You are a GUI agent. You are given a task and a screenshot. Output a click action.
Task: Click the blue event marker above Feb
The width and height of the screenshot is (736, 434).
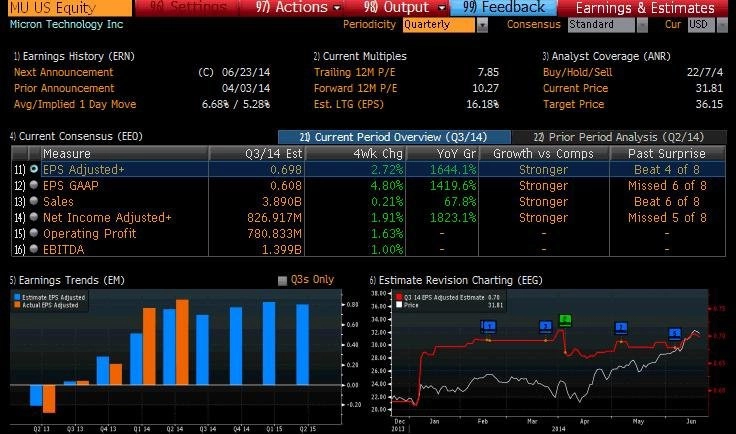[x=488, y=326]
